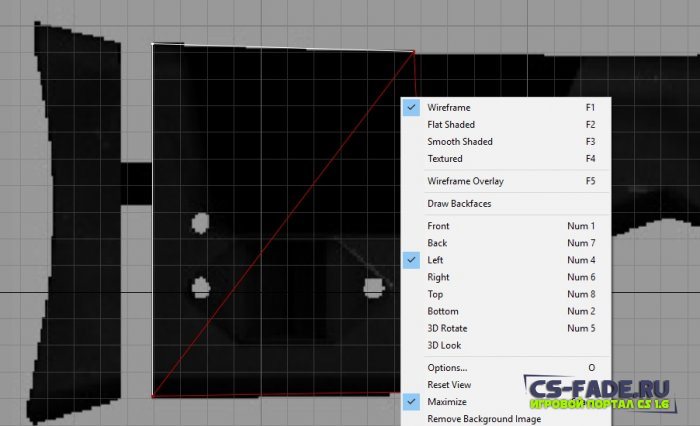Click Reset View entry
Image resolution: width=700 pixels, height=426 pixels.
[506, 384]
